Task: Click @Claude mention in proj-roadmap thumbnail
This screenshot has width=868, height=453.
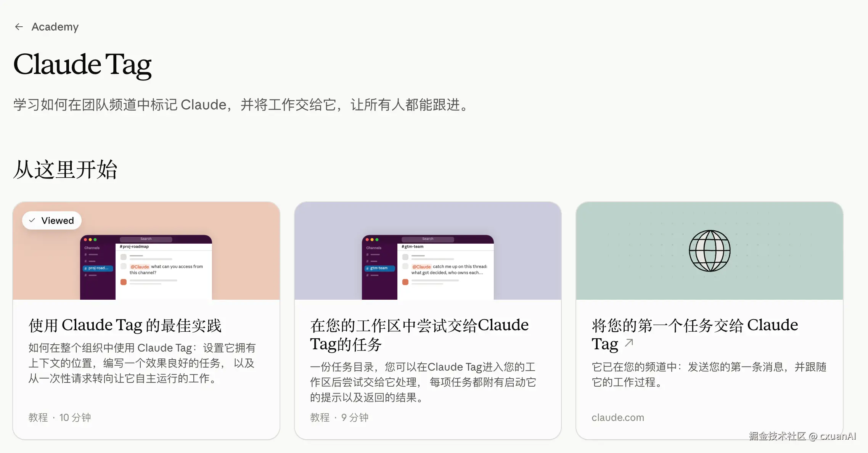Action: point(140,267)
